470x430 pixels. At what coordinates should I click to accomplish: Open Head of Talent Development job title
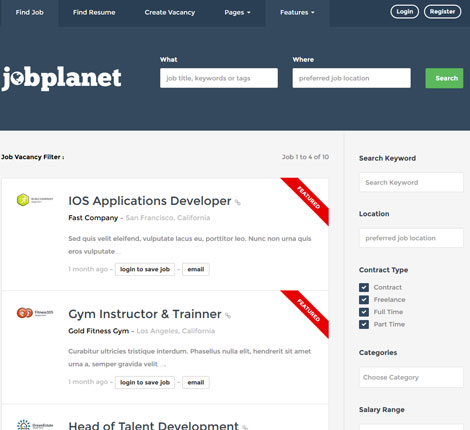[153, 426]
